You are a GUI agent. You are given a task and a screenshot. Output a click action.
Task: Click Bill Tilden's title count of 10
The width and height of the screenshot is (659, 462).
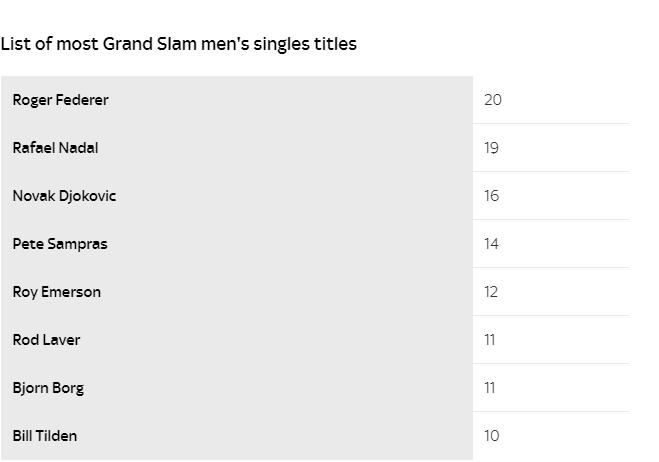(492, 436)
